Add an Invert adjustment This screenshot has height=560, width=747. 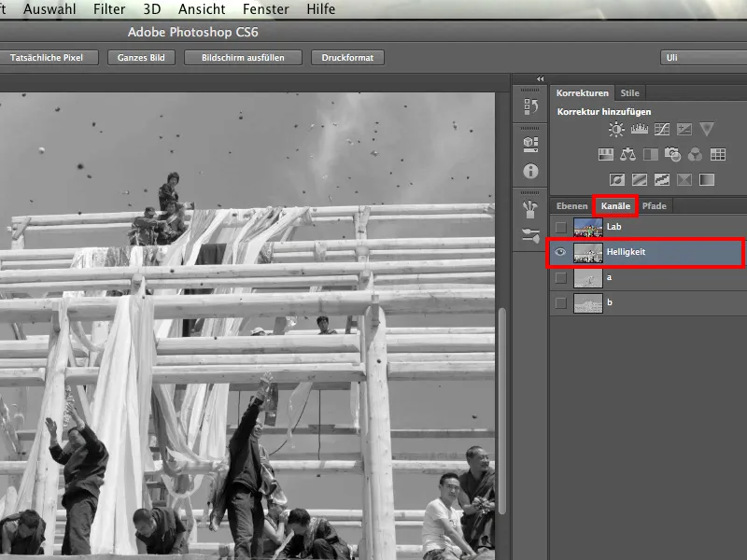coord(617,179)
